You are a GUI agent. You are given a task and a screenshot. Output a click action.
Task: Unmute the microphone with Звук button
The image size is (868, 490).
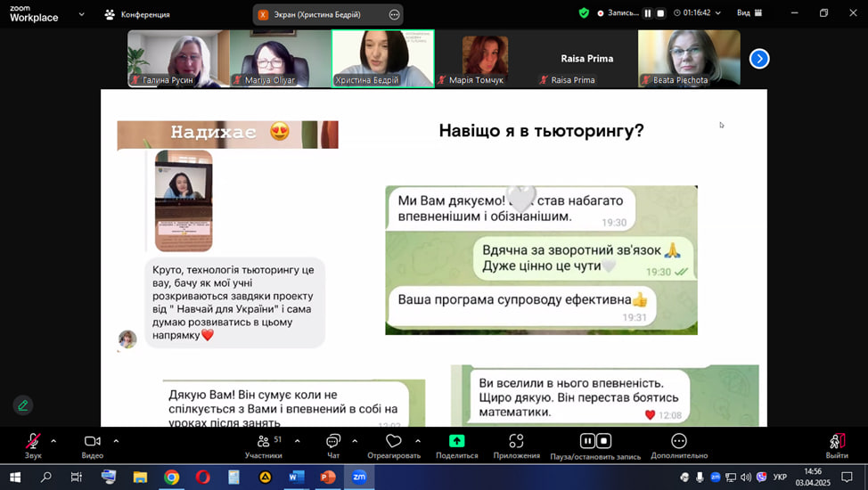point(33,441)
